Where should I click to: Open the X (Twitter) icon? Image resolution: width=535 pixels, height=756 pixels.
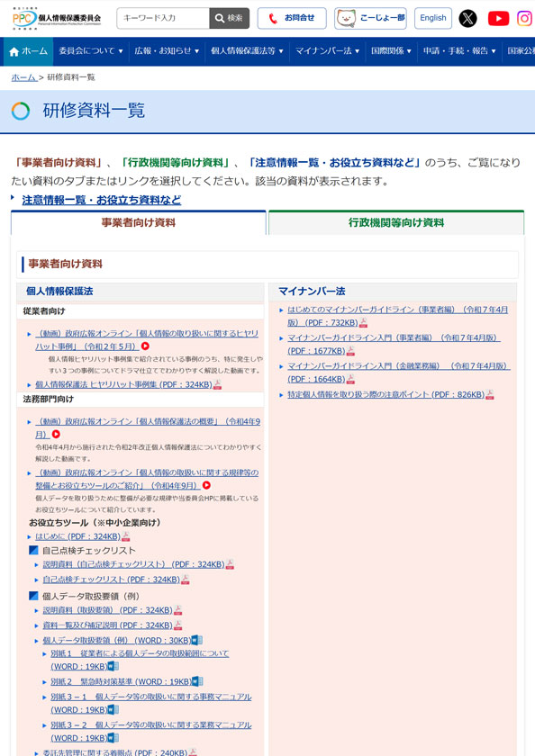pyautogui.click(x=467, y=18)
